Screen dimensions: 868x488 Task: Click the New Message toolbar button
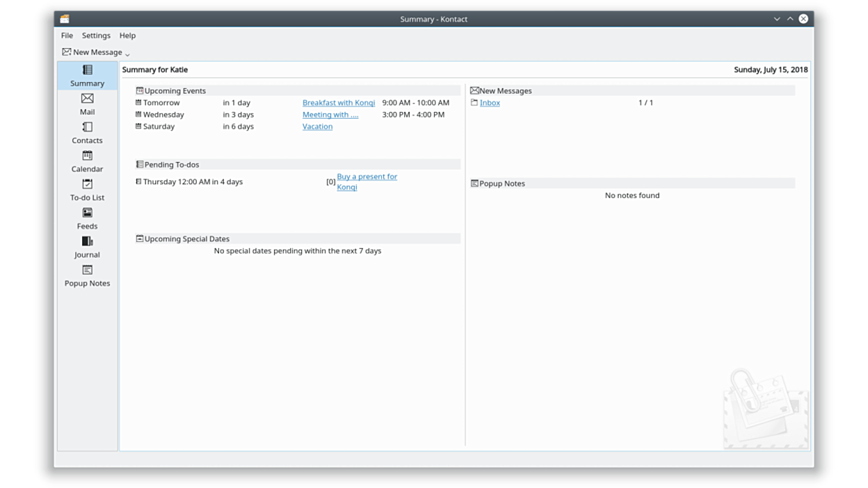92,52
